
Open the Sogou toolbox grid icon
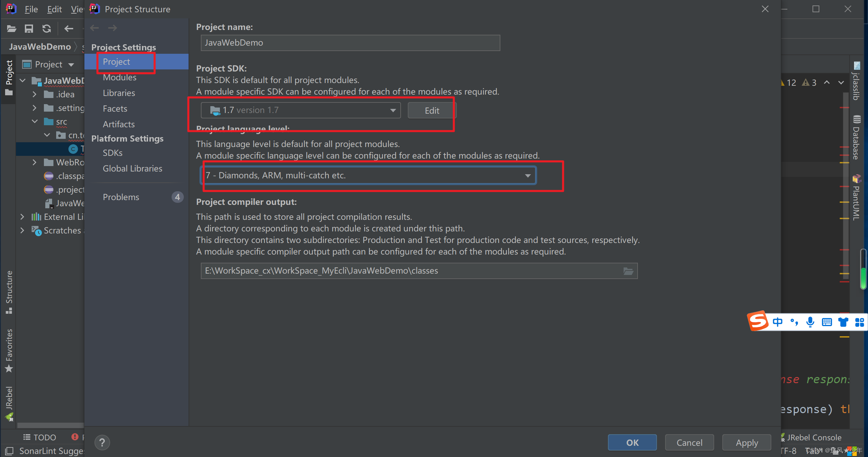click(859, 322)
